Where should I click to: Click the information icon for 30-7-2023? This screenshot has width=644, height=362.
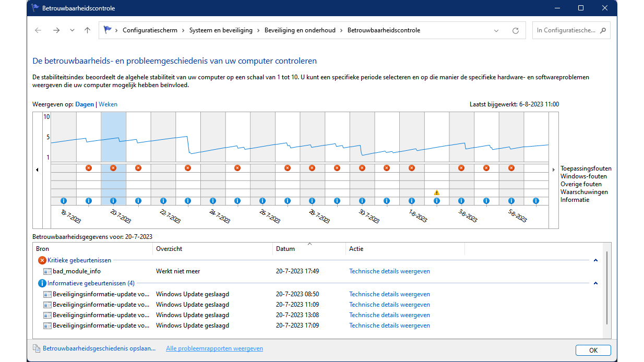[362, 201]
